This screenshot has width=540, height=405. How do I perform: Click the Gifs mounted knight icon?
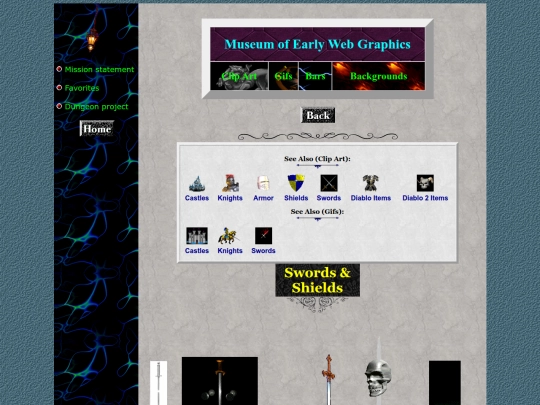click(x=229, y=236)
